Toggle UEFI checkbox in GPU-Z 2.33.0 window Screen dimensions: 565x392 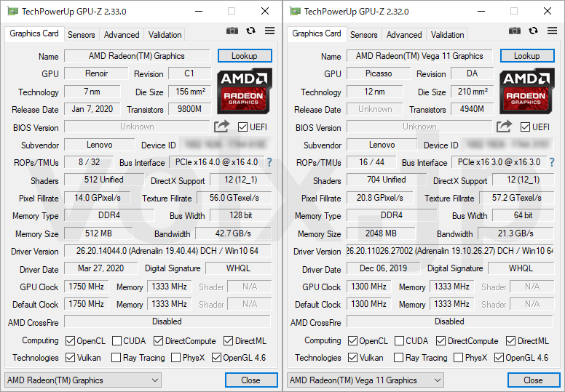point(243,127)
